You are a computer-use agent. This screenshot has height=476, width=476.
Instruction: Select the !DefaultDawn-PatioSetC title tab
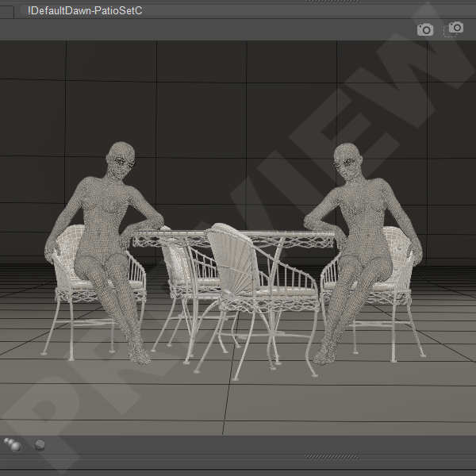84,10
